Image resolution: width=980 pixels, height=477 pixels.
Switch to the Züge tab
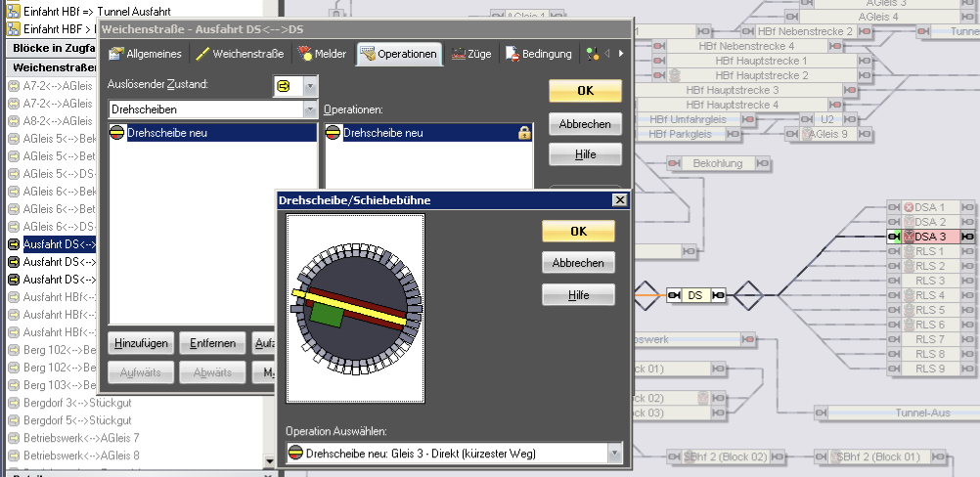pyautogui.click(x=473, y=54)
